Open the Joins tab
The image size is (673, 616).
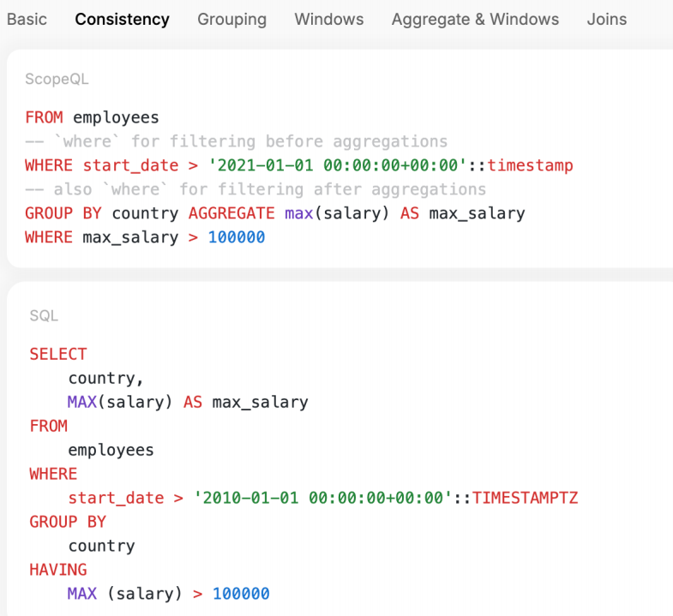(606, 20)
